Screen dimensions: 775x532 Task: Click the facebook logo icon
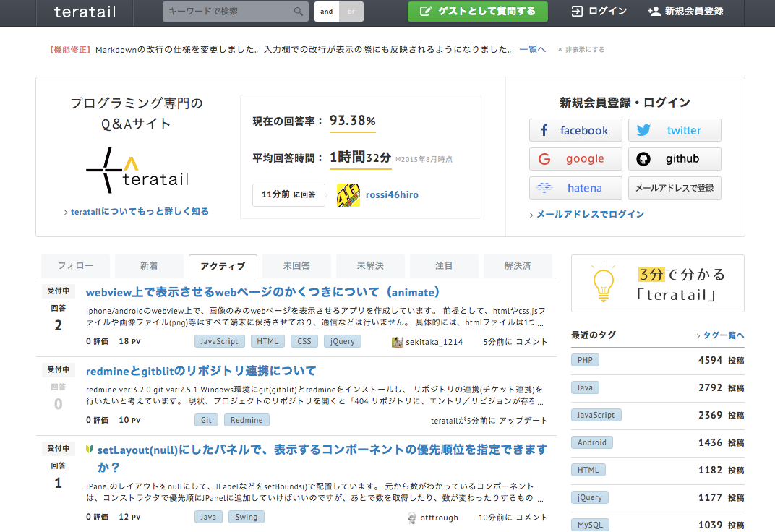click(x=544, y=130)
